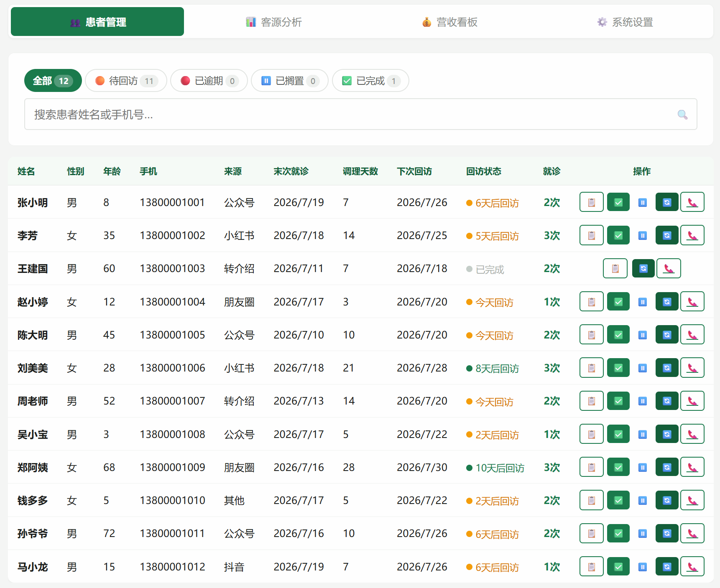Viewport: 720px width, 588px height.
Task: Pause follow-up for 赵小婷
Action: 643,302
